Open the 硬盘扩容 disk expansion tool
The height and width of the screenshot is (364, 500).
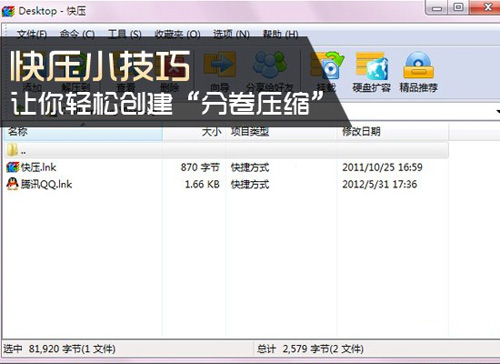[371, 66]
